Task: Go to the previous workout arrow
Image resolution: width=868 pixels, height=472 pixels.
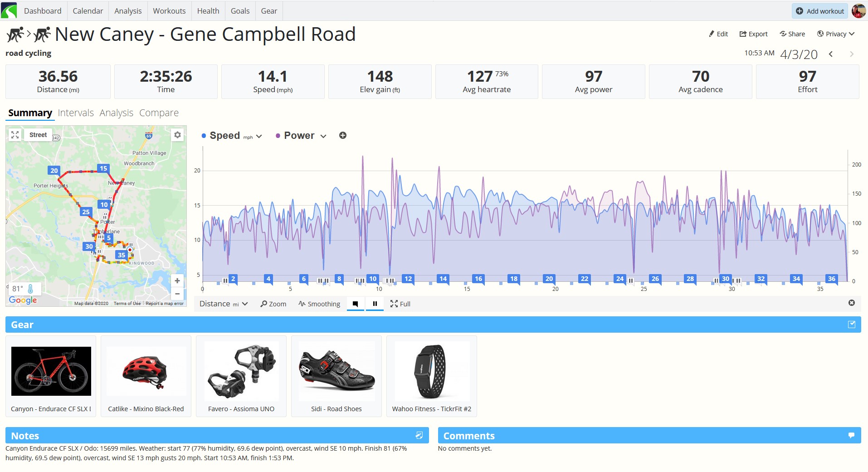Action: pos(831,54)
